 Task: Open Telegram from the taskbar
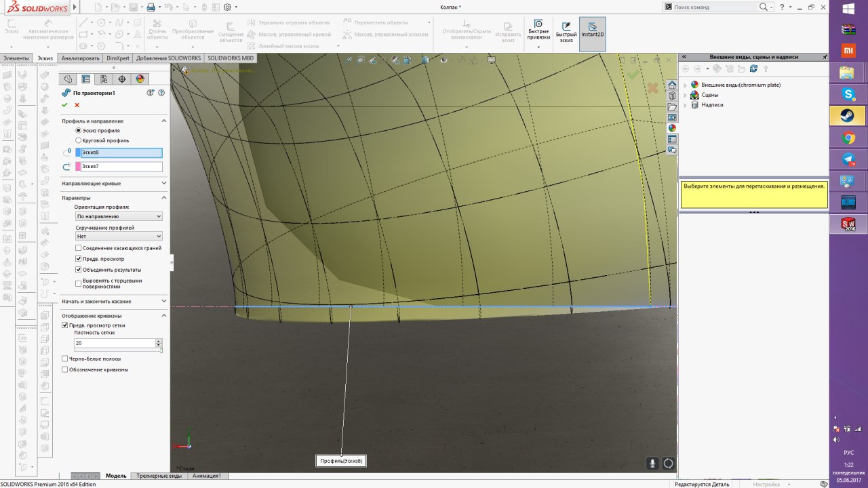pos(848,159)
